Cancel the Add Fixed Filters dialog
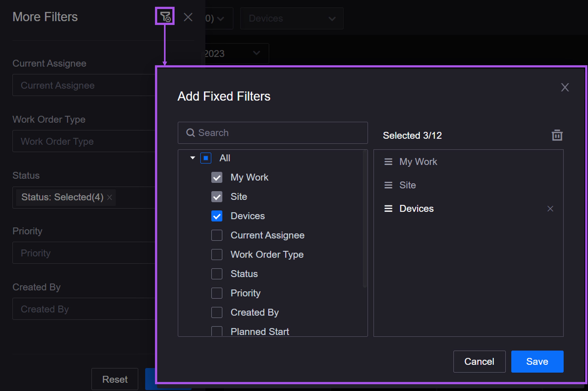The height and width of the screenshot is (391, 588). click(479, 361)
